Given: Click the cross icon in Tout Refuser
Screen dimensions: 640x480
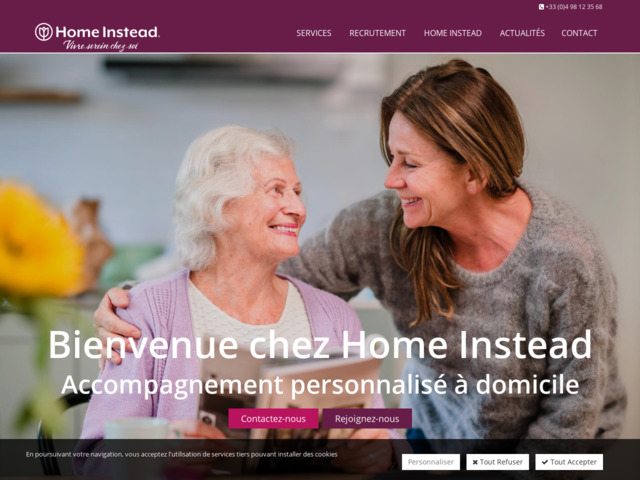Looking at the screenshot, I should pos(475,462).
